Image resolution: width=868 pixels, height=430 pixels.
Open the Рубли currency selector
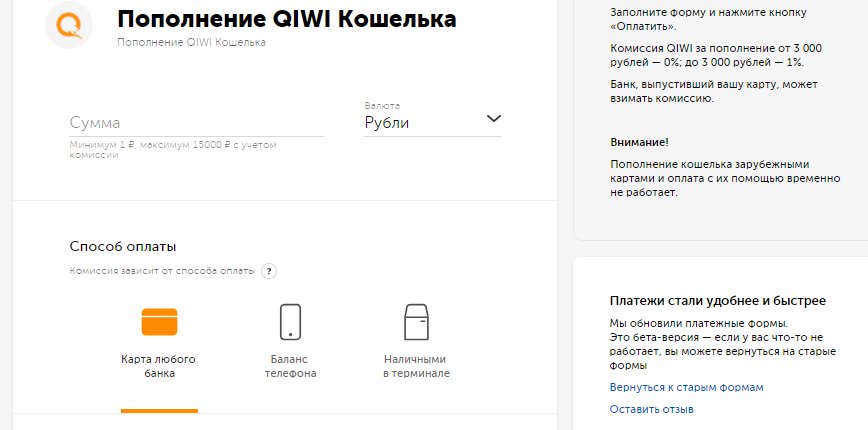pyautogui.click(x=432, y=123)
